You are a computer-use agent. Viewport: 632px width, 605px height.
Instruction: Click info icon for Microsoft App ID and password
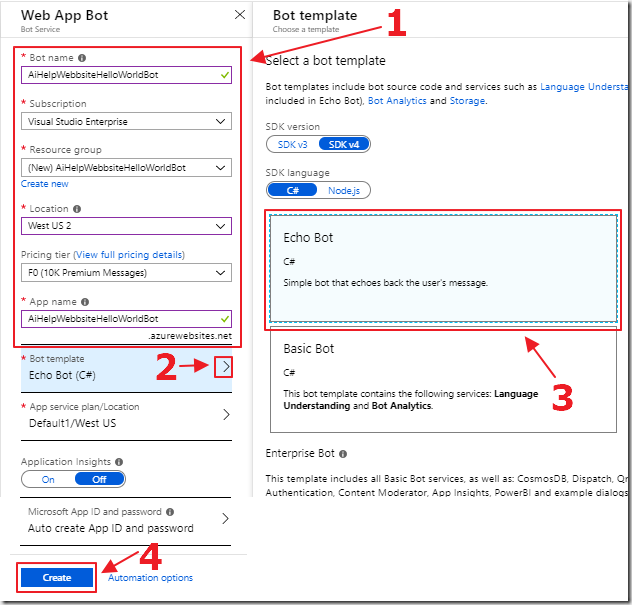[170, 512]
